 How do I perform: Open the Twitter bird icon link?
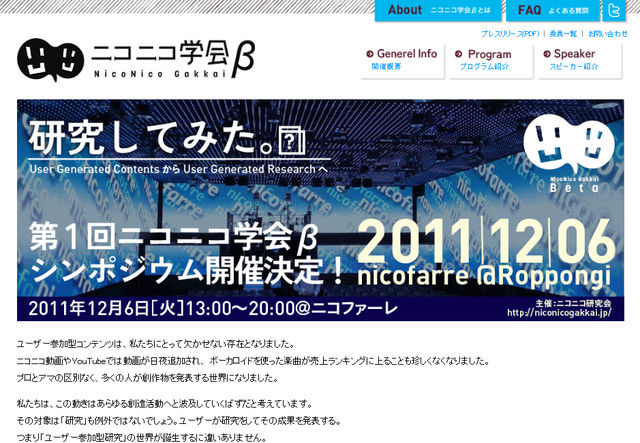[613, 10]
